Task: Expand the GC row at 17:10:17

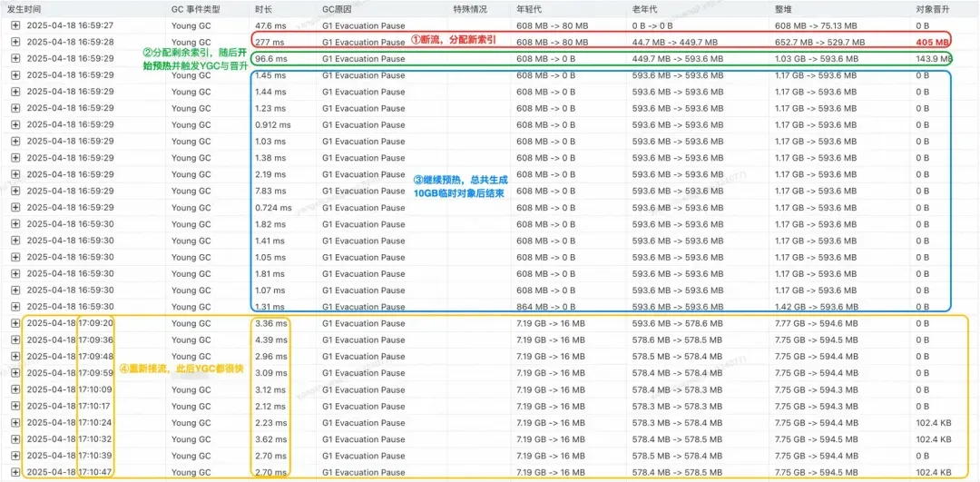Action: 15,407
